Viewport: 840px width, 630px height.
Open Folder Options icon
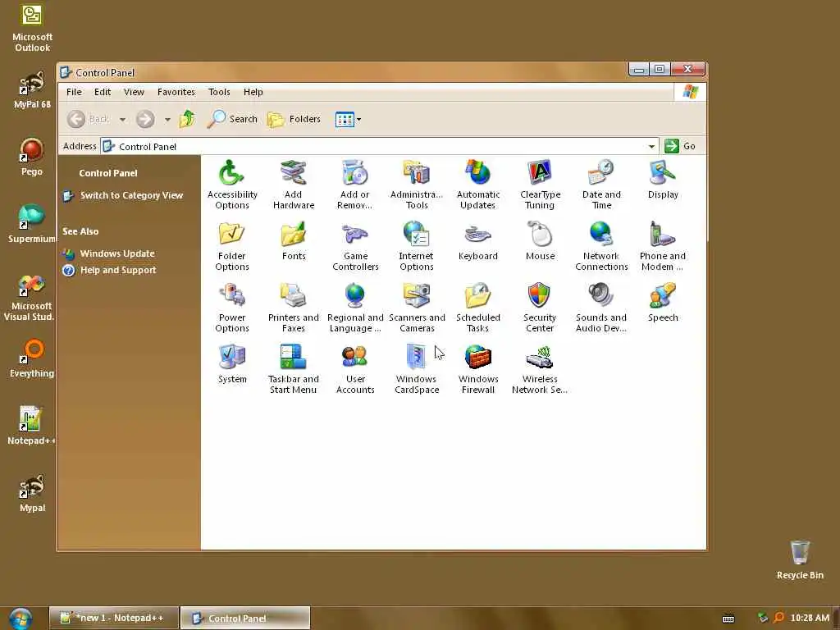(x=232, y=246)
